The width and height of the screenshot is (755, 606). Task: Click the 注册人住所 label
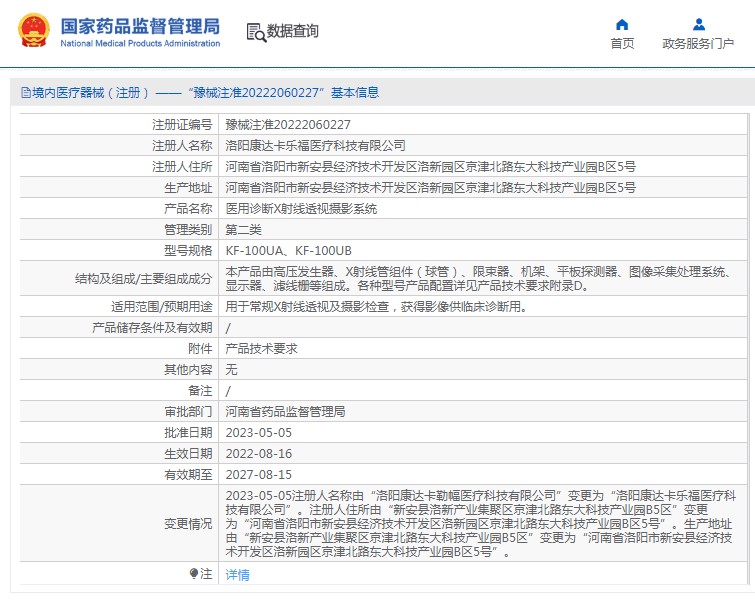click(x=182, y=167)
